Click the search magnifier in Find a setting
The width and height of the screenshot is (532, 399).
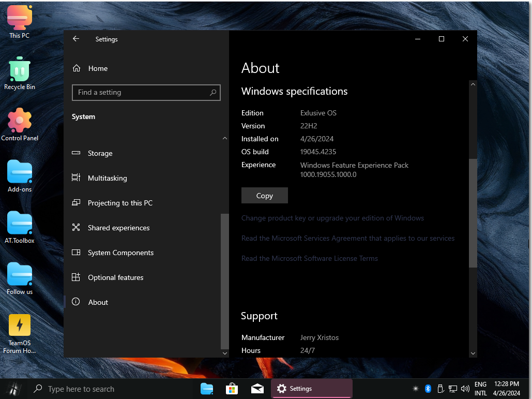pyautogui.click(x=213, y=93)
